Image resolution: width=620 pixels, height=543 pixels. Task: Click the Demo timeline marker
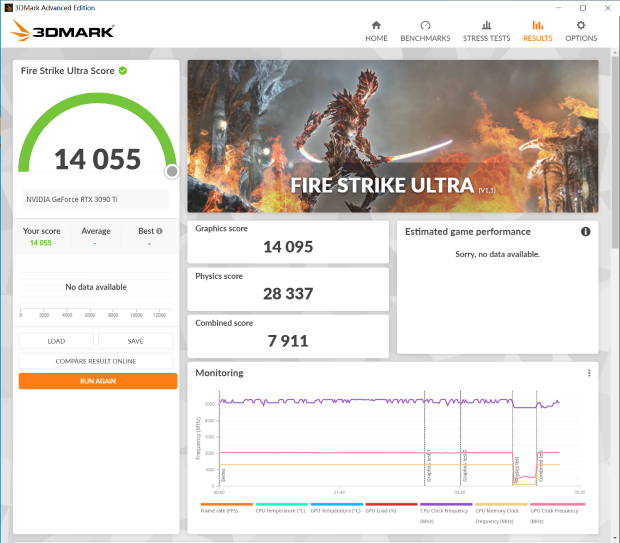tap(223, 475)
